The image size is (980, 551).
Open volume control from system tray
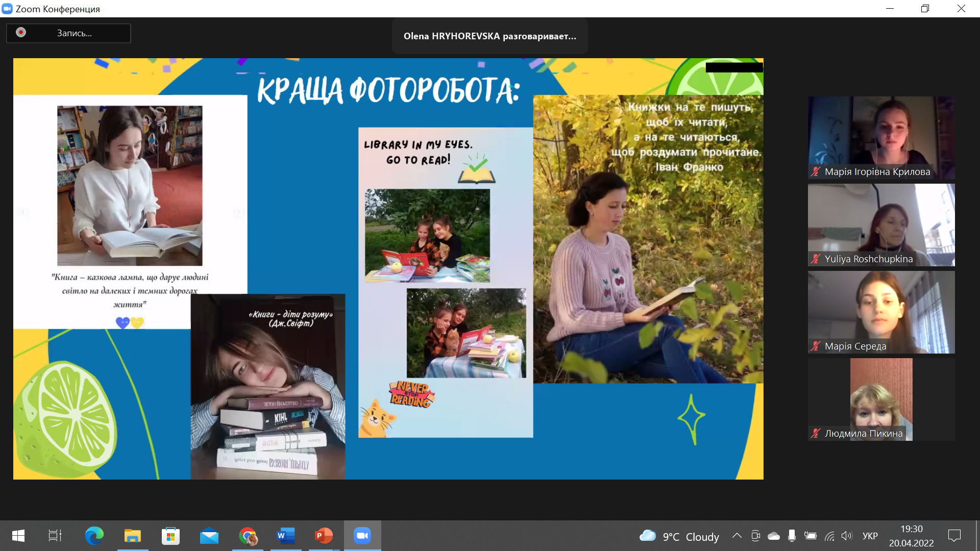847,536
